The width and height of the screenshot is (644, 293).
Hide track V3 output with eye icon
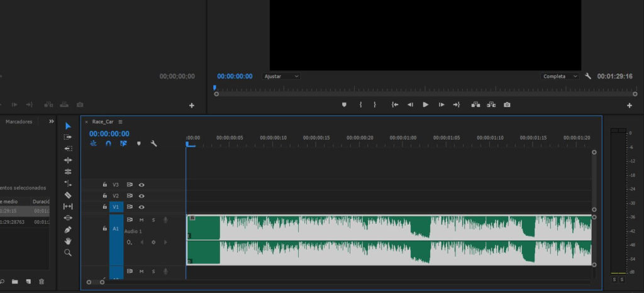click(x=142, y=185)
